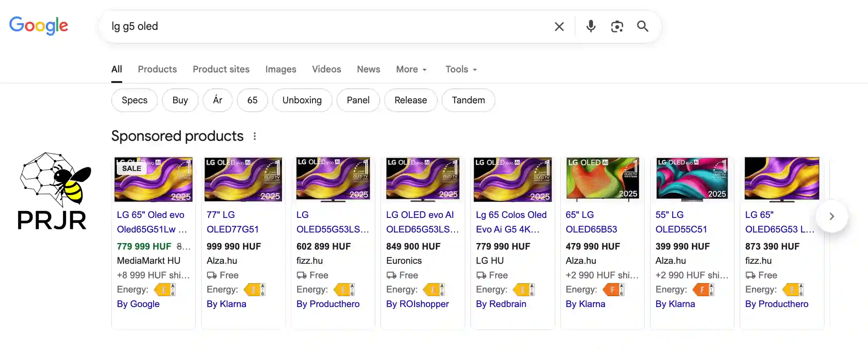Switch to the Images tab
Viewport: 868px width, 350px height.
280,69
